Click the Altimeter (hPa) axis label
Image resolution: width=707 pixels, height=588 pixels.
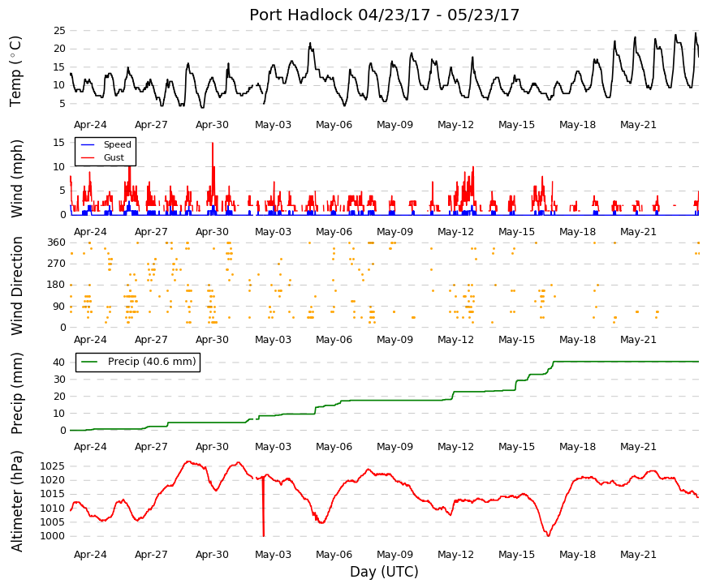tap(16, 501)
